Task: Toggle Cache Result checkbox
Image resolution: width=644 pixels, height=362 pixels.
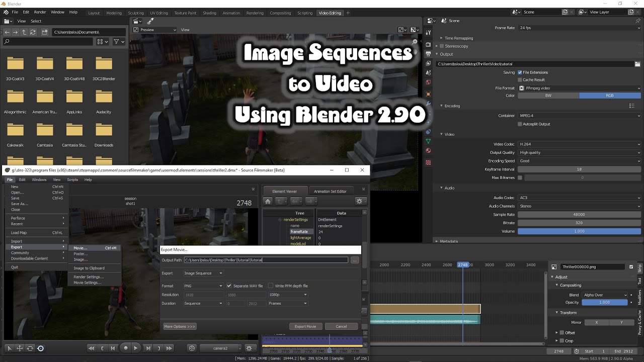Action: 520,80
